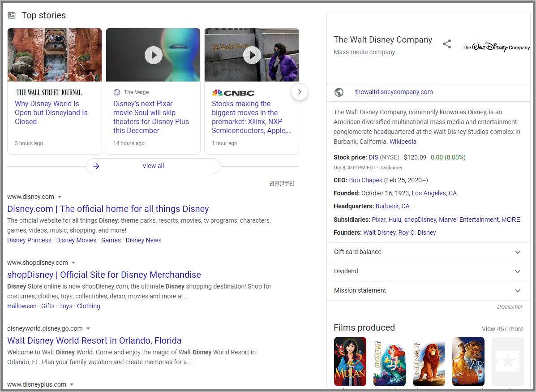Image resolution: width=536 pixels, height=392 pixels.
Task: Expand the Gift card balance section
Action: tap(429, 252)
